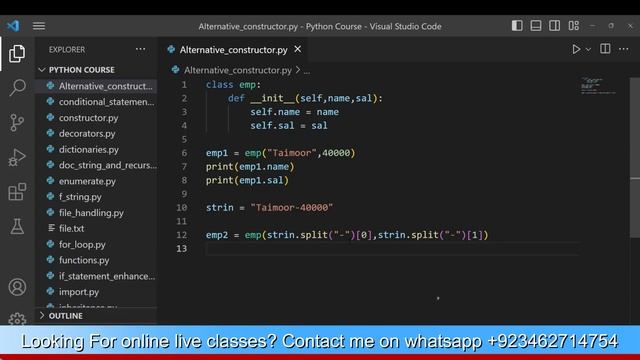Image resolution: width=640 pixels, height=360 pixels.
Task: Click the EXPLORER panel title
Action: coord(67,49)
